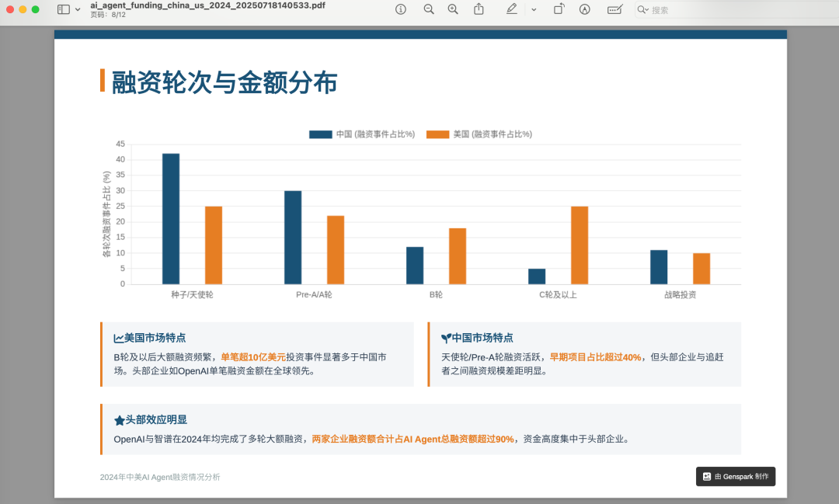Screen dimensions: 839x504
Task: Click the China bar for Pre-A/A轮
Action: click(293, 238)
